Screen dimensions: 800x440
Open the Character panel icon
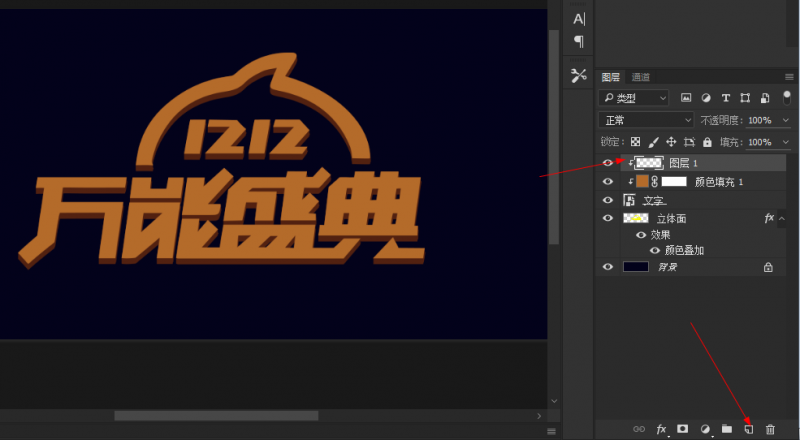[579, 19]
